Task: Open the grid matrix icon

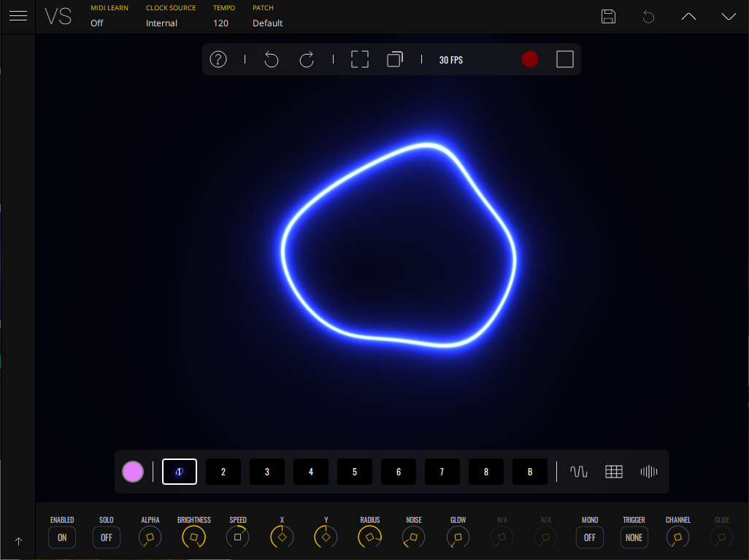Action: (x=614, y=472)
